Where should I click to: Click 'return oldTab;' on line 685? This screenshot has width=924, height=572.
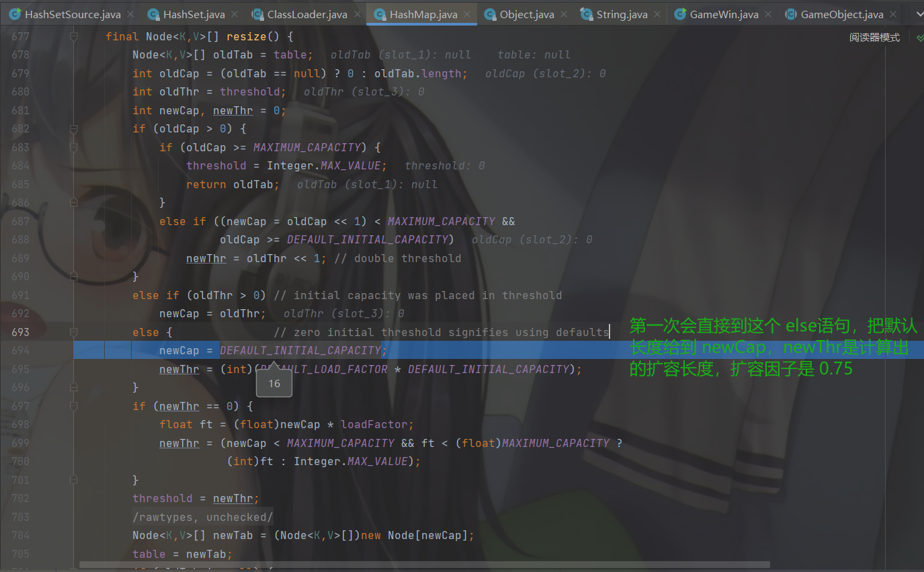(233, 184)
